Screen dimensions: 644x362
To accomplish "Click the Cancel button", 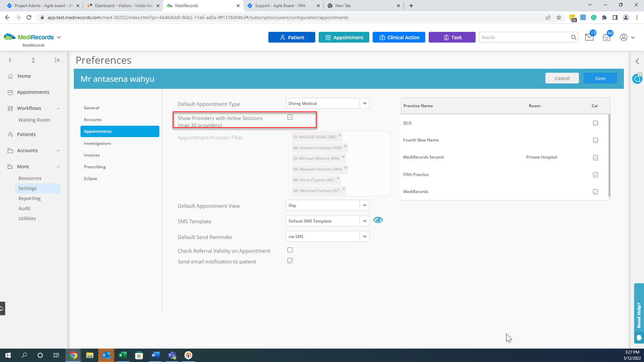I will coord(562,78).
